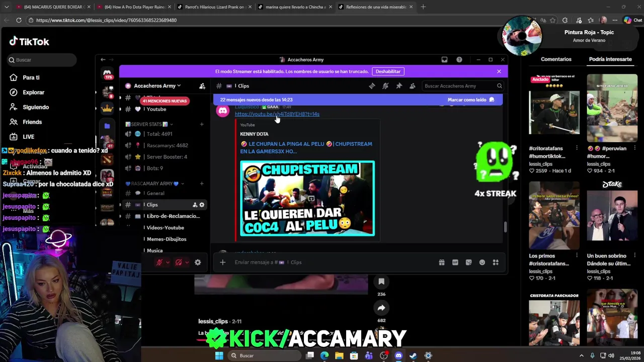Open sticker picker in Discord message bar
644x362 pixels.
click(x=469, y=262)
